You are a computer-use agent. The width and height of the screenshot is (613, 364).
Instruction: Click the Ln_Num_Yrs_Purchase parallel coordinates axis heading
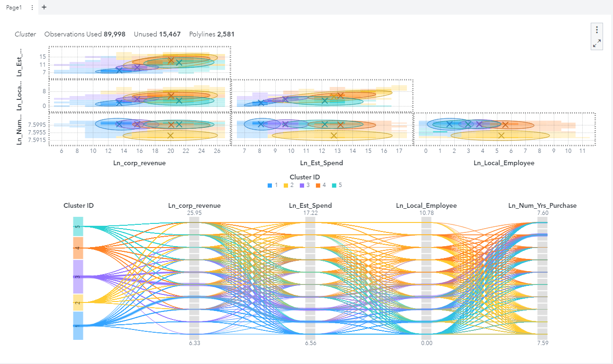542,205
